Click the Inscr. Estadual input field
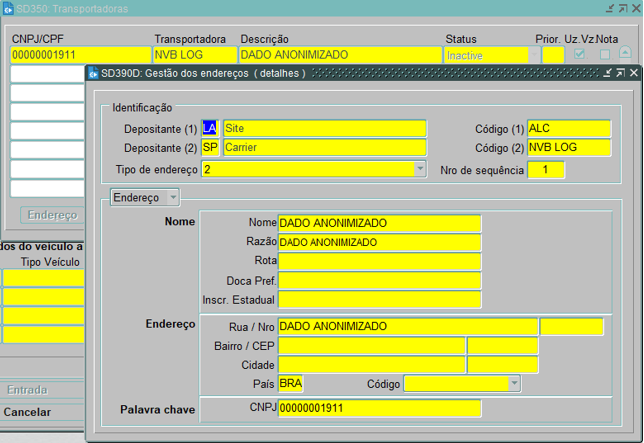This screenshot has height=443, width=644. pos(379,299)
